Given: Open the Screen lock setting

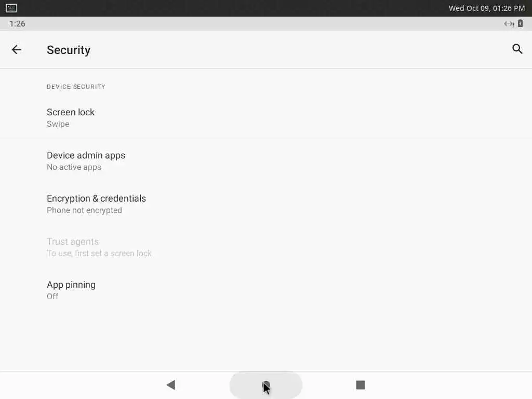Looking at the screenshot, I should point(266,117).
